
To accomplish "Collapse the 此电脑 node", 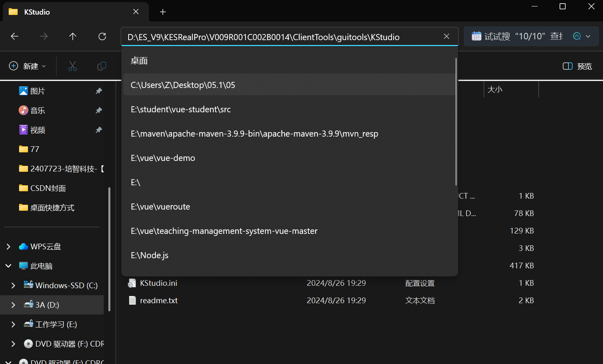I will point(9,266).
